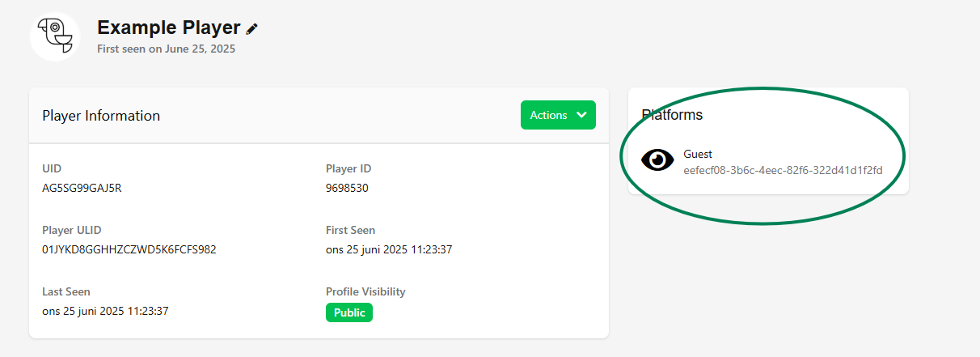Click the Player ULID field label
The width and height of the screenshot is (980, 357).
click(x=72, y=230)
